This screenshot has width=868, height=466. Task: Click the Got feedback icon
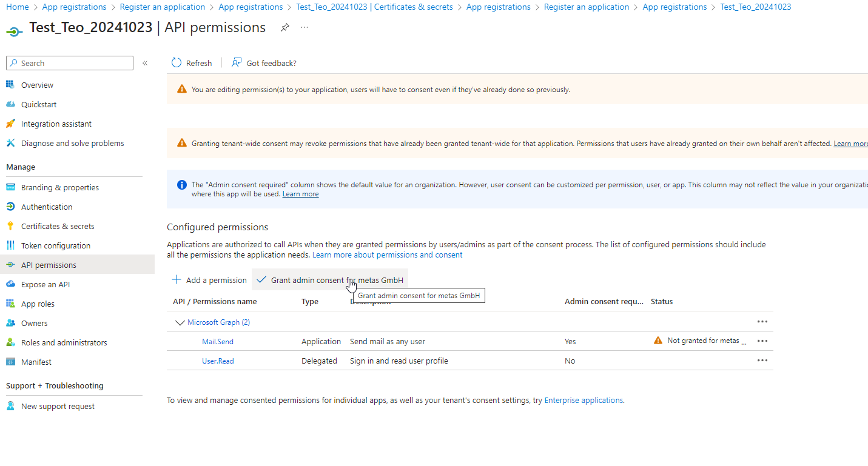coord(237,63)
